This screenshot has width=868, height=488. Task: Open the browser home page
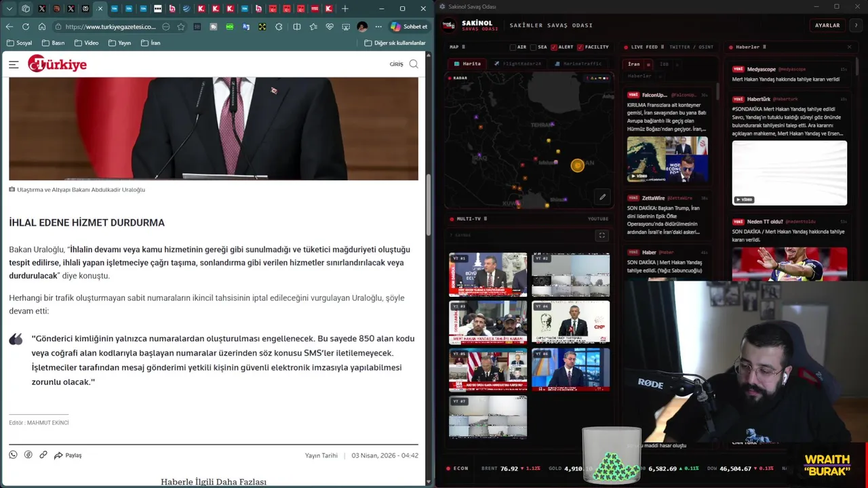tap(42, 26)
